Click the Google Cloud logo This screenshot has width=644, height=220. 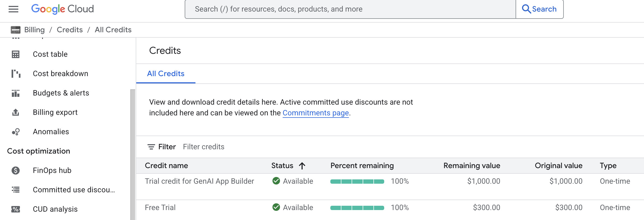pos(62,9)
